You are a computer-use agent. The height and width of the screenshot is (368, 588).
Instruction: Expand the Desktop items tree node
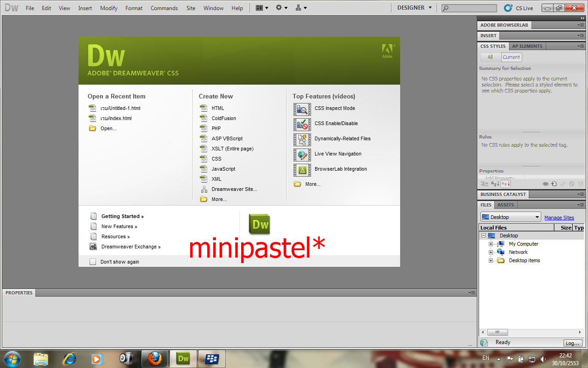[491, 260]
